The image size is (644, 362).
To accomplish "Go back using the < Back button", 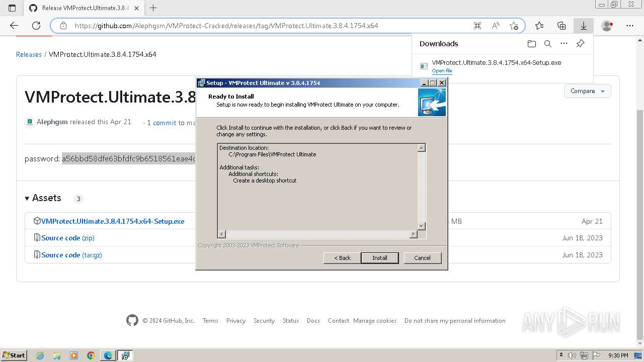I will coord(342,258).
